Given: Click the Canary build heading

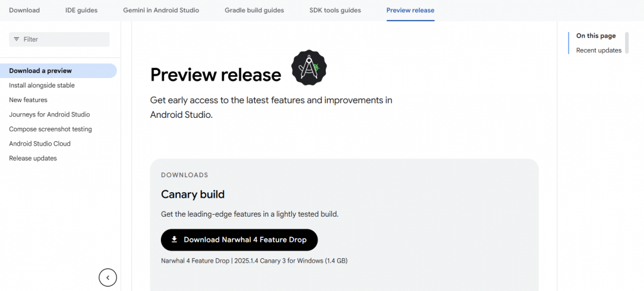Looking at the screenshot, I should (192, 194).
